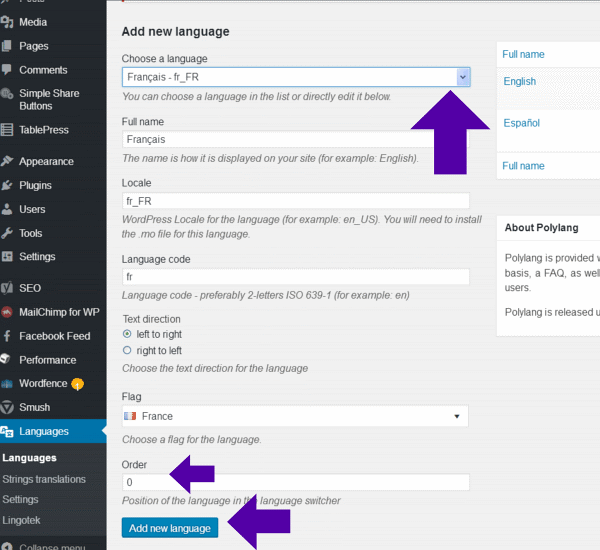Image resolution: width=600 pixels, height=550 pixels.
Task: Click the Add new language button
Action: (170, 528)
